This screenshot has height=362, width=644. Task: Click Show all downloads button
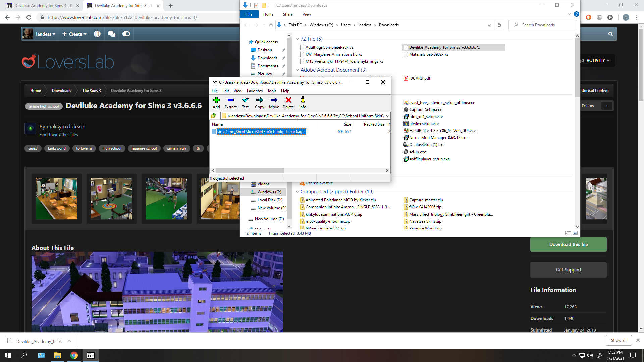pyautogui.click(x=619, y=340)
